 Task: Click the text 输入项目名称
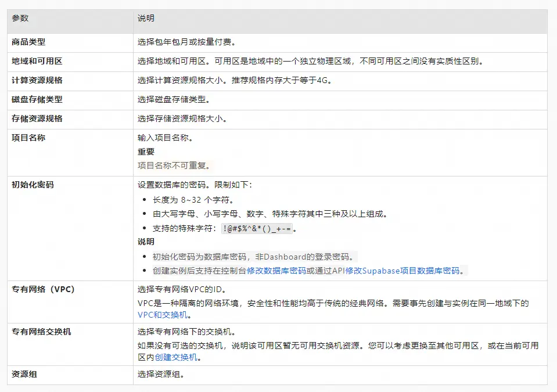pos(166,138)
